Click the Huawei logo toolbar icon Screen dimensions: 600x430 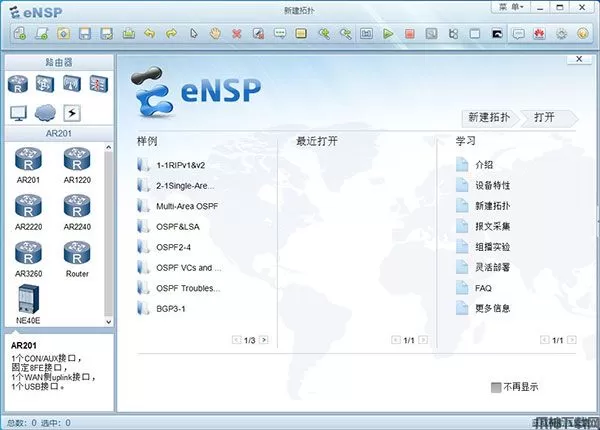[x=540, y=34]
